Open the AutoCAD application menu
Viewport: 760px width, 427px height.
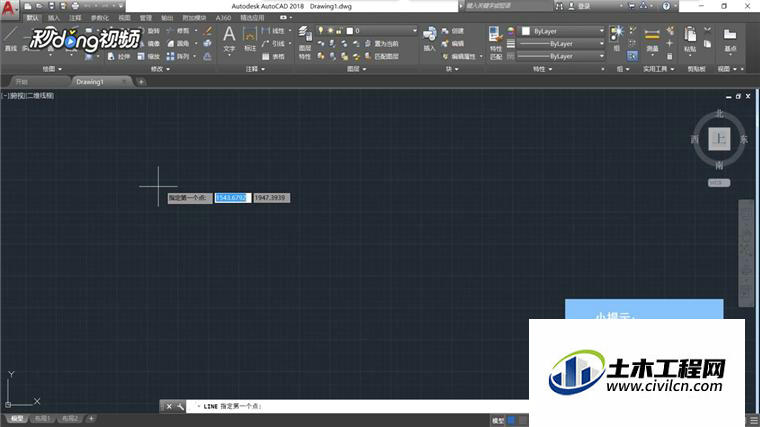click(8, 8)
